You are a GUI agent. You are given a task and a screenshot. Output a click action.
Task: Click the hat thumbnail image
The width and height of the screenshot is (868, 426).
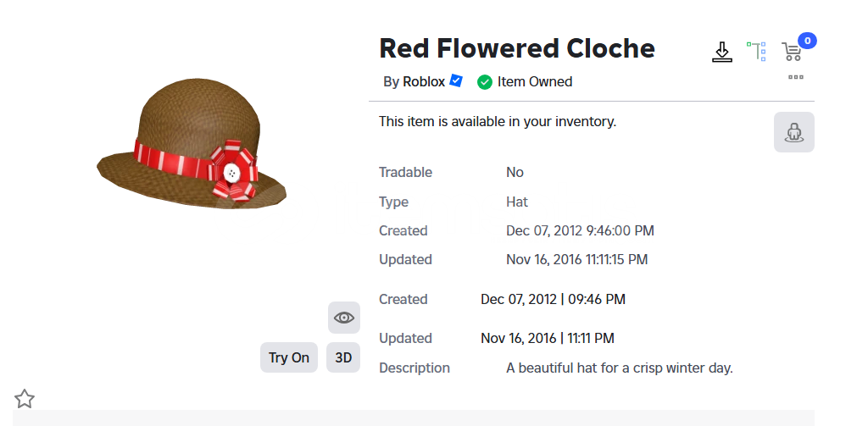click(192, 144)
